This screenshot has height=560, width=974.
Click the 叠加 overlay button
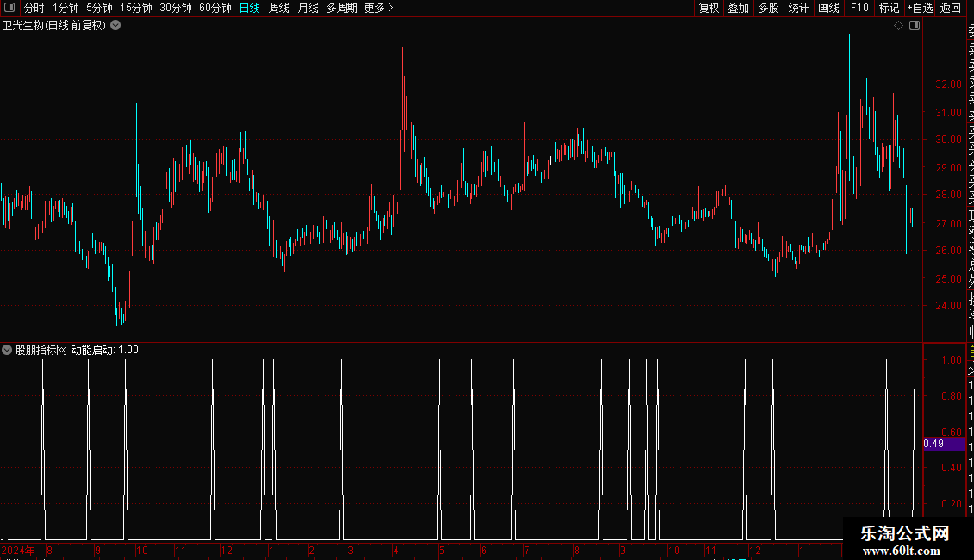(x=739, y=8)
